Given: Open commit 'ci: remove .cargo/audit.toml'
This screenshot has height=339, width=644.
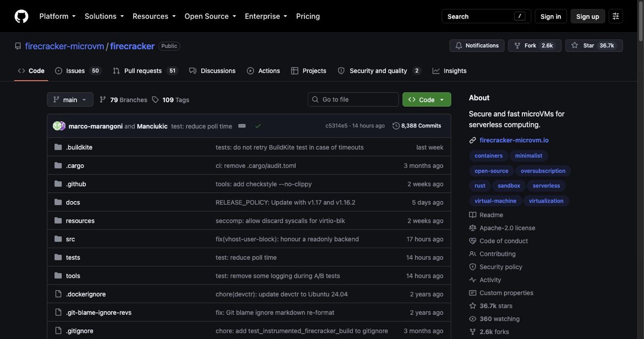Looking at the screenshot, I should pyautogui.click(x=256, y=166).
